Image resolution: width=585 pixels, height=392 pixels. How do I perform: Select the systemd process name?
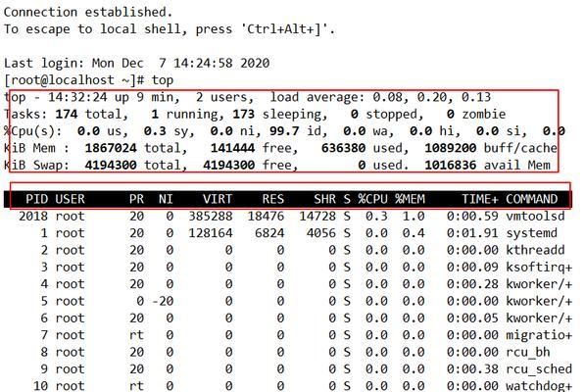point(532,233)
